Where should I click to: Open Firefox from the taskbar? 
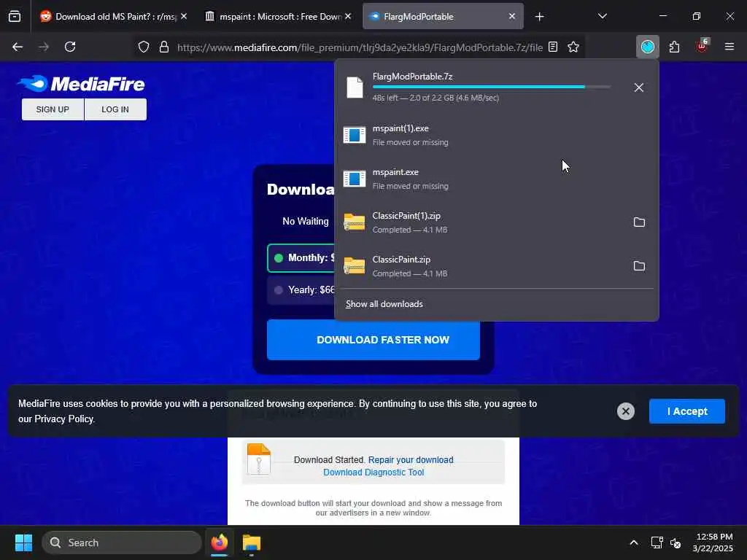click(220, 542)
